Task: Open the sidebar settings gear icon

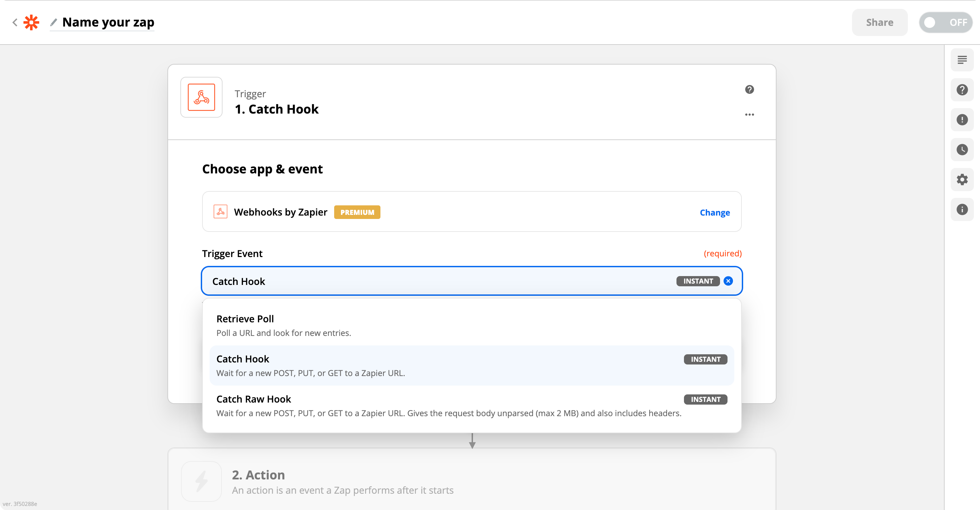Action: coord(962,180)
